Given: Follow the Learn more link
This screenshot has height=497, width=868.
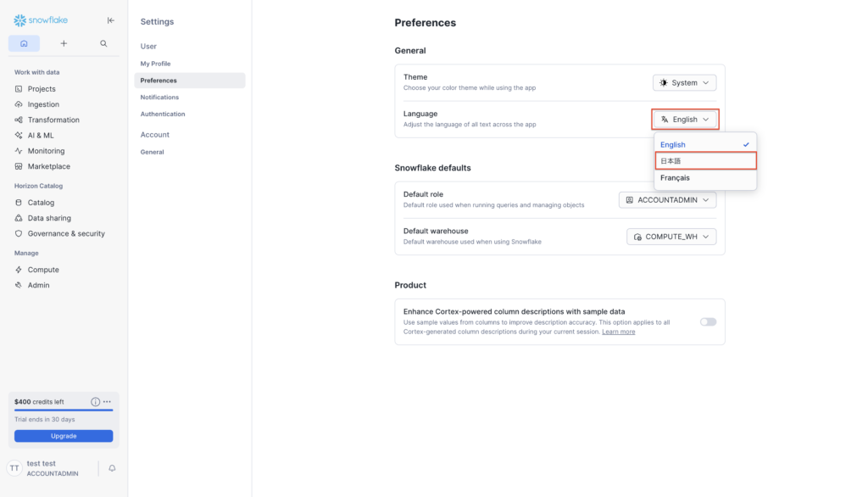Looking at the screenshot, I should tap(618, 332).
